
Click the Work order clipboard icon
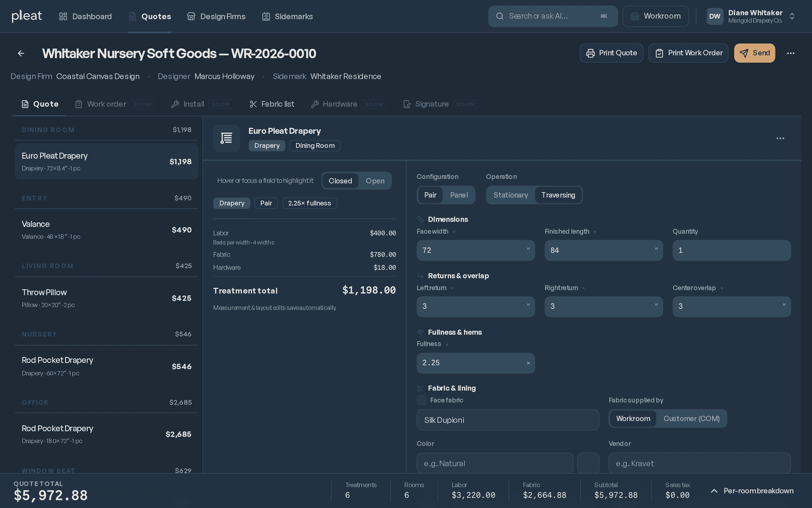tap(79, 104)
